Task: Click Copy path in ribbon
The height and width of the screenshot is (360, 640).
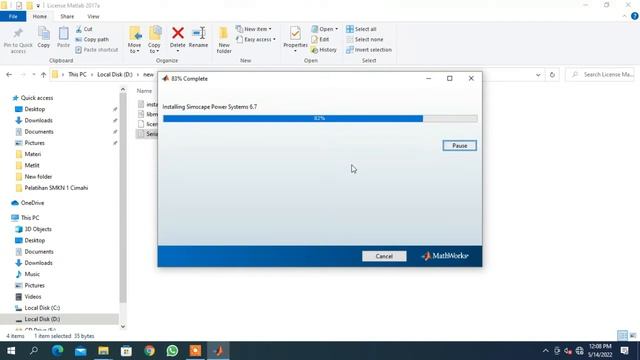Action: [92, 40]
